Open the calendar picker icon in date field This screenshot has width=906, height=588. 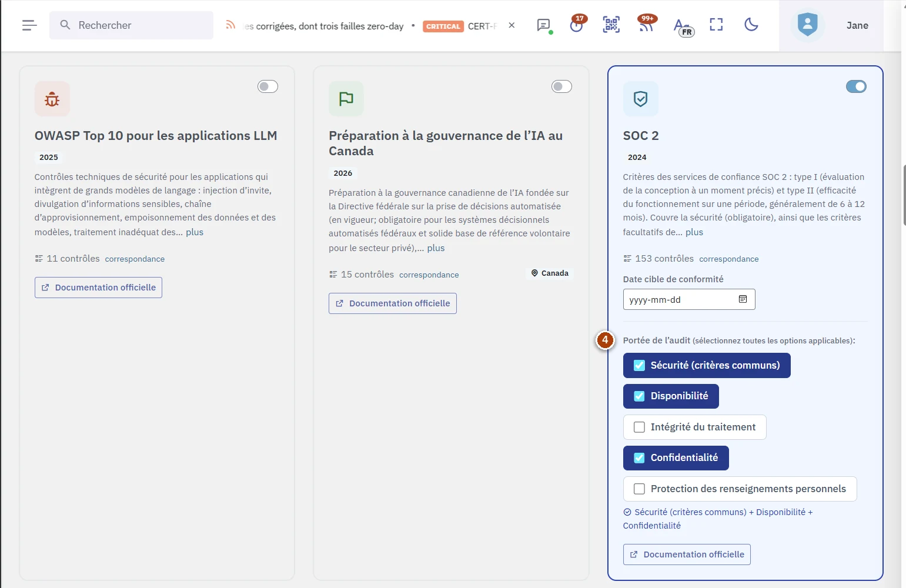pos(743,299)
